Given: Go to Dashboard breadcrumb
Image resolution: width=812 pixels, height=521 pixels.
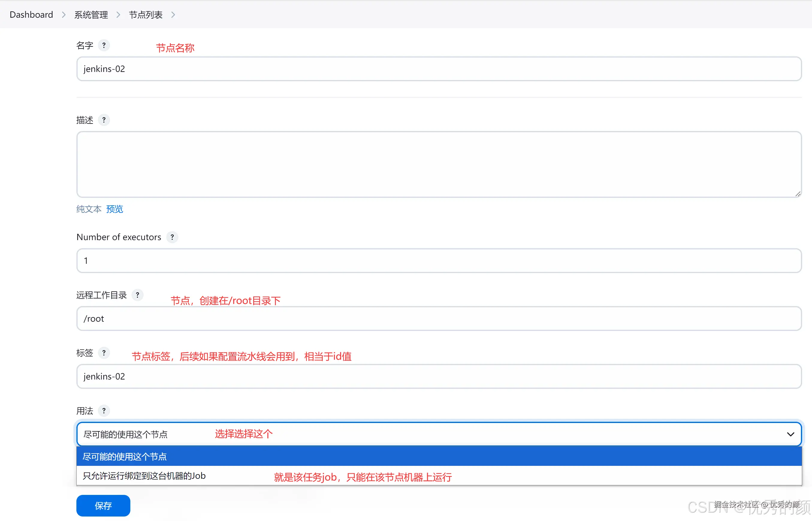Looking at the screenshot, I should coord(31,15).
